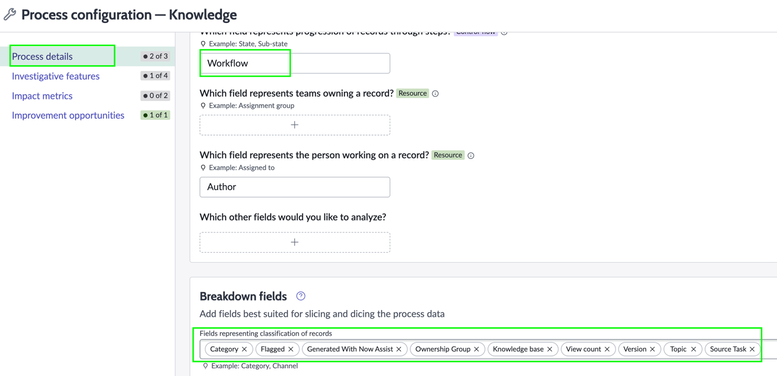The height and width of the screenshot is (376, 777).
Task: Open the Improvement opportunities section
Action: tap(68, 115)
